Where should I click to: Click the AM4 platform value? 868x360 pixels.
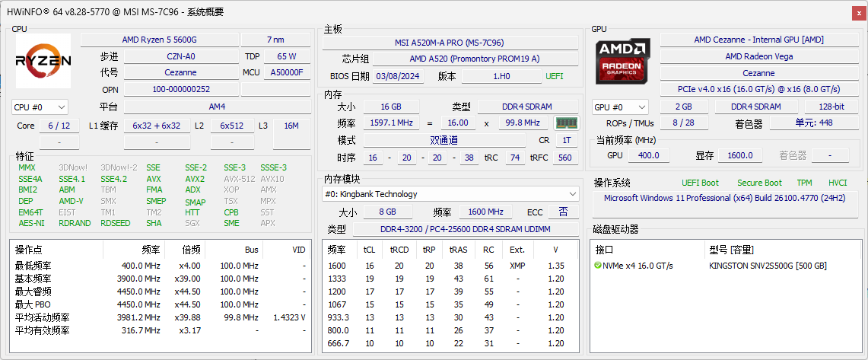217,107
